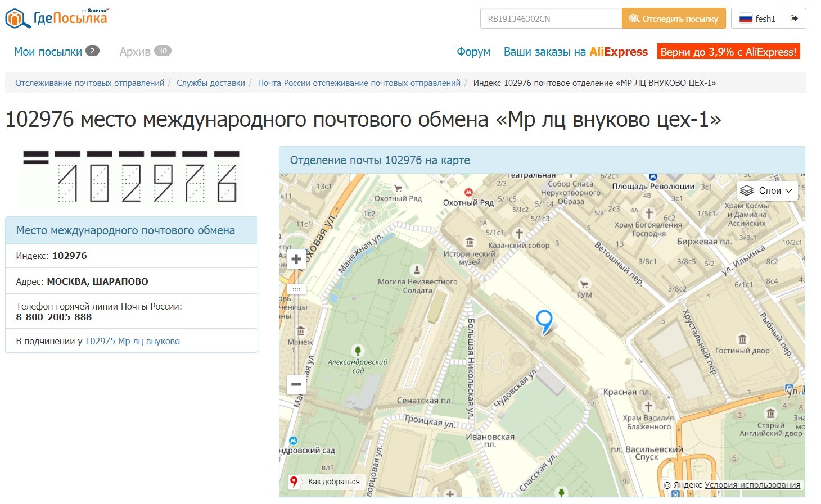Click the Охотный Ряд metro icon
821x504 pixels.
pos(468,192)
